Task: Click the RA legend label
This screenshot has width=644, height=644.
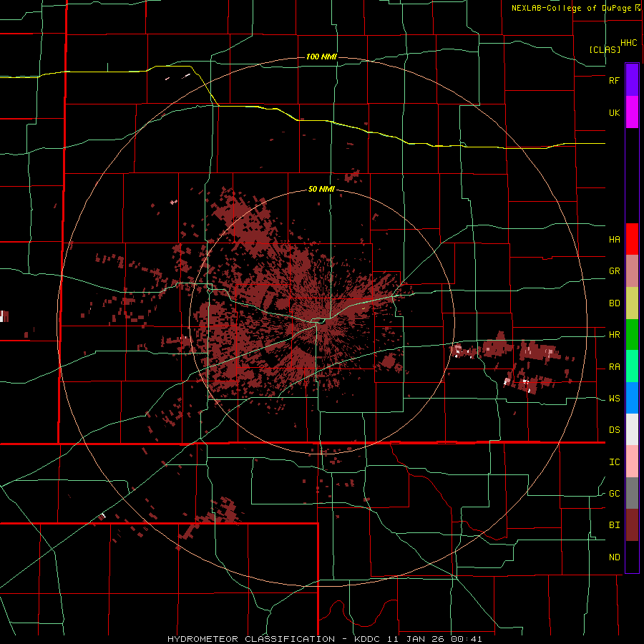Action: (x=615, y=367)
